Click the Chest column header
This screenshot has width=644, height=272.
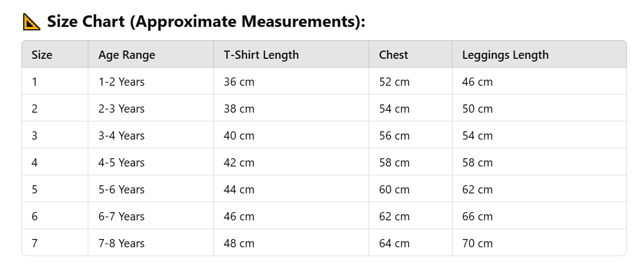[x=410, y=55]
